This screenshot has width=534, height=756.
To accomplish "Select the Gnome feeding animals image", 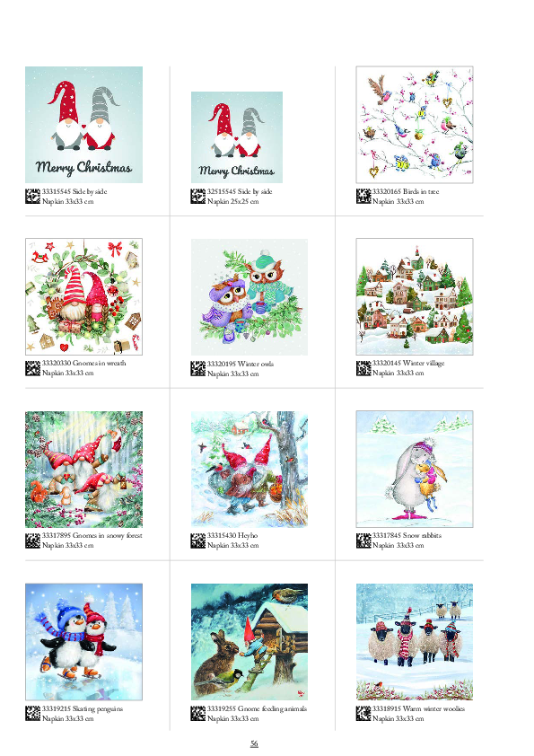I will click(249, 642).
